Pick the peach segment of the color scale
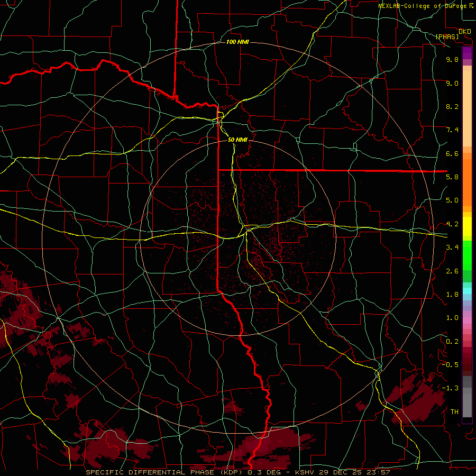 point(467,108)
